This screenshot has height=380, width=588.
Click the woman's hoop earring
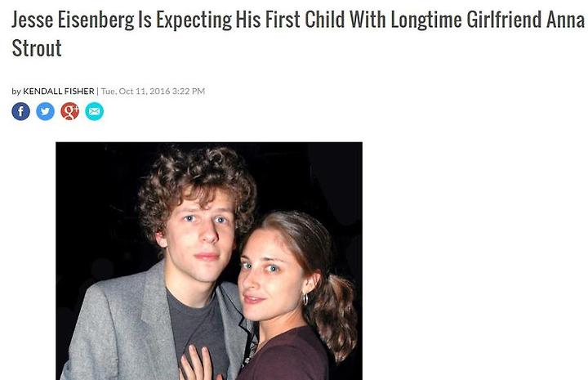pos(305,298)
